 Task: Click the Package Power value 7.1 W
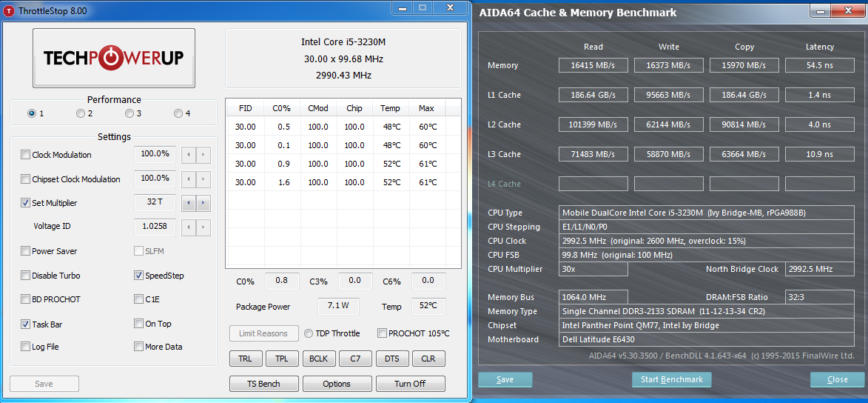click(x=338, y=306)
